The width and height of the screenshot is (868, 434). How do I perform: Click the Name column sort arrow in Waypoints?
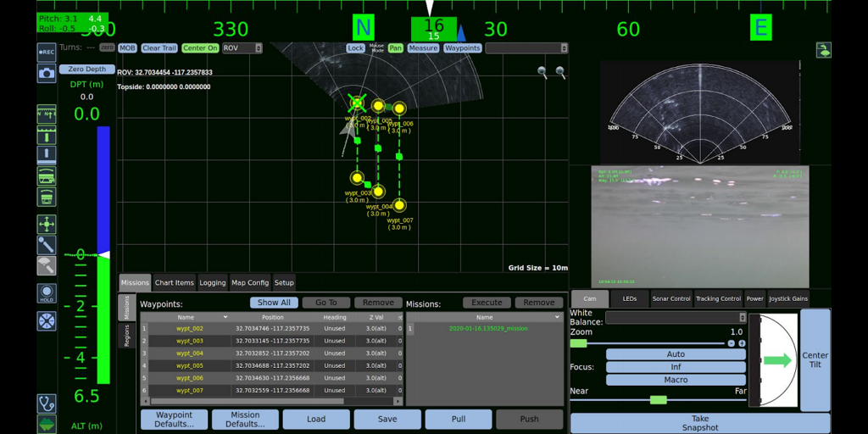pos(225,317)
